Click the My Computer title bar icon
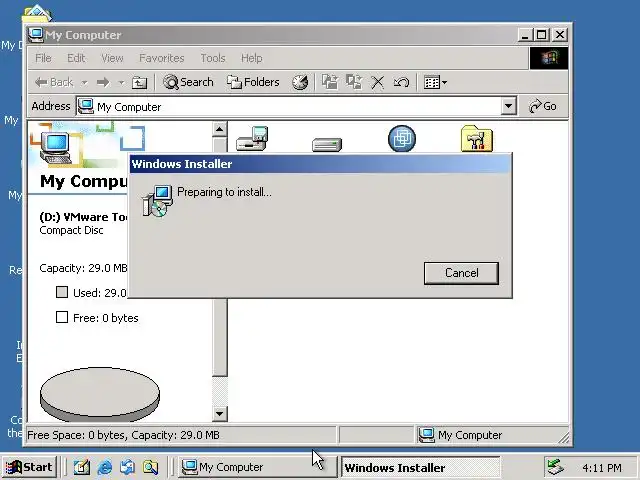 pyautogui.click(x=36, y=35)
